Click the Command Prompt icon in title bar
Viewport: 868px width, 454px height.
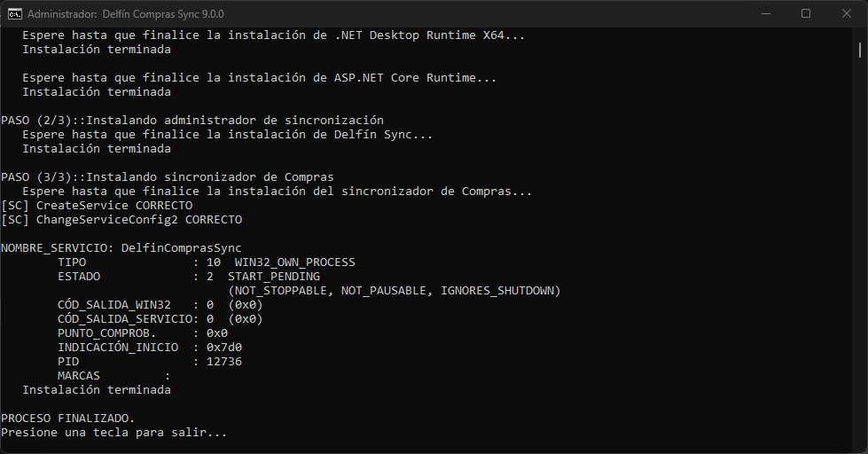(14, 13)
